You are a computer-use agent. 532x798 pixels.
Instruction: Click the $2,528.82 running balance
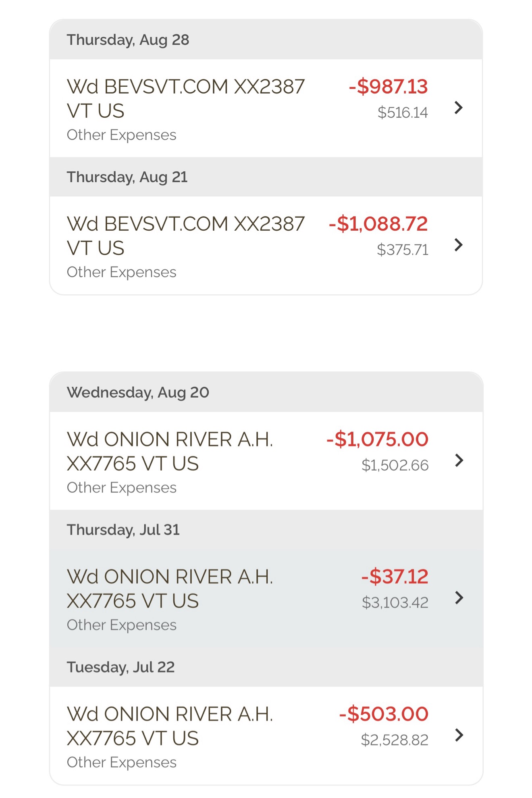click(395, 740)
